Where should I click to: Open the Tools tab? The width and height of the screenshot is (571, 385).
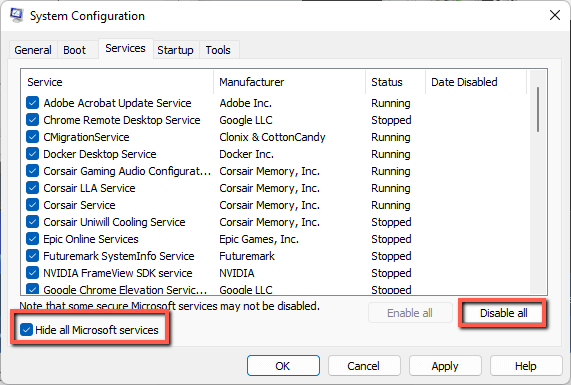coord(218,50)
